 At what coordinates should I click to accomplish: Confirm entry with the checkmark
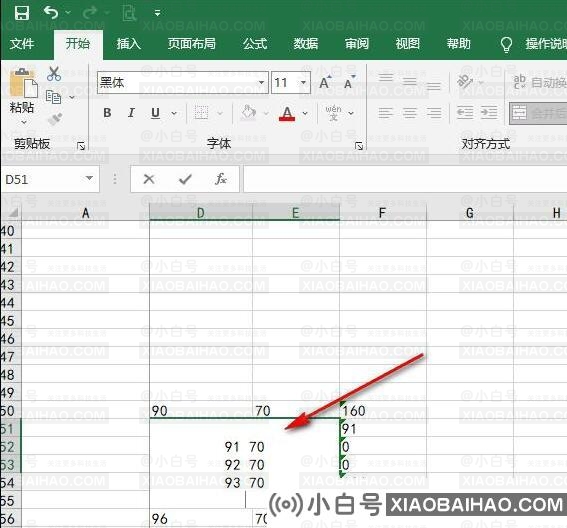pos(185,179)
